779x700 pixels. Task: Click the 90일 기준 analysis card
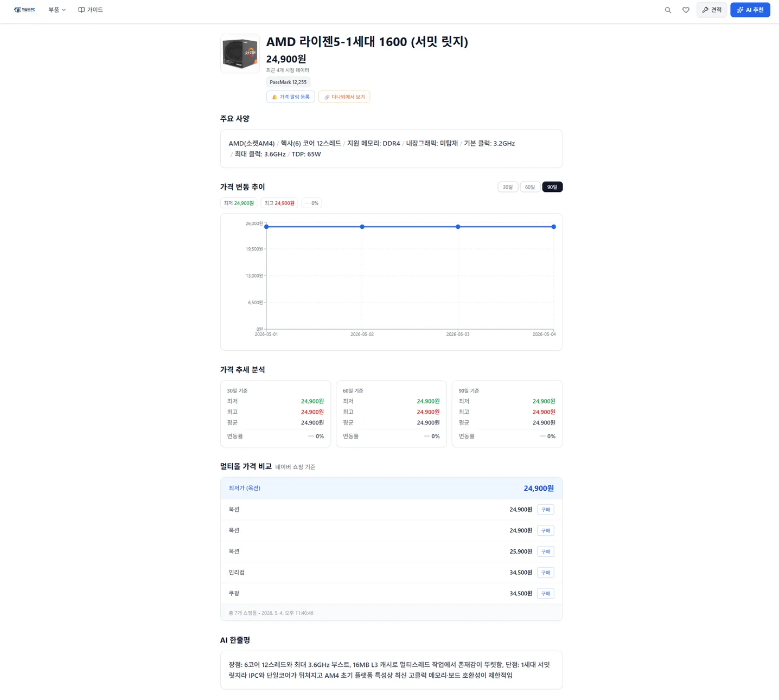(x=507, y=414)
